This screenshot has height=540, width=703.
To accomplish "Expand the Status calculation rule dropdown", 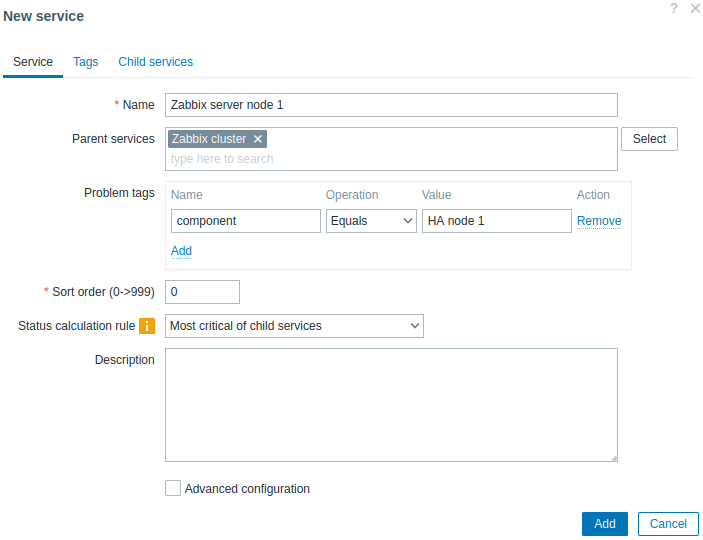I will [294, 326].
